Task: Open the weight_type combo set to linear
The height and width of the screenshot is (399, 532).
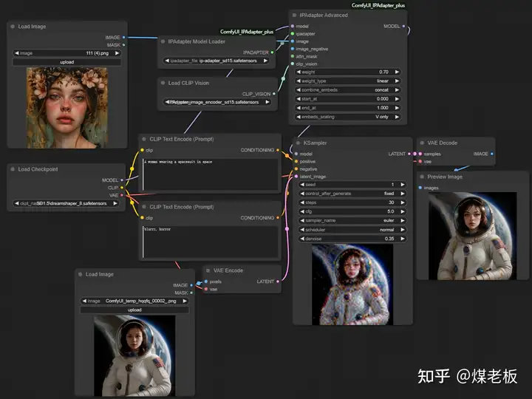Action: (x=348, y=81)
